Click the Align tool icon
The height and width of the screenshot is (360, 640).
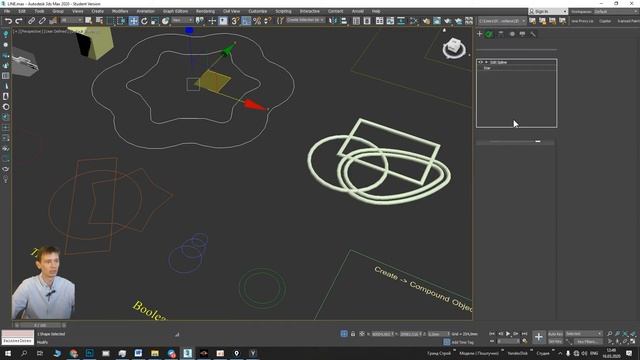coord(344,20)
